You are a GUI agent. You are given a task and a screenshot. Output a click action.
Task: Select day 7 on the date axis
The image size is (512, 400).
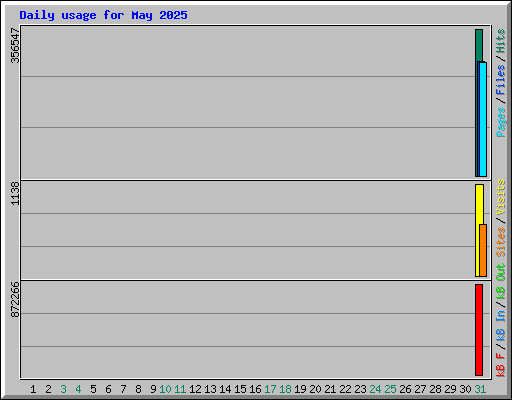coord(123,389)
